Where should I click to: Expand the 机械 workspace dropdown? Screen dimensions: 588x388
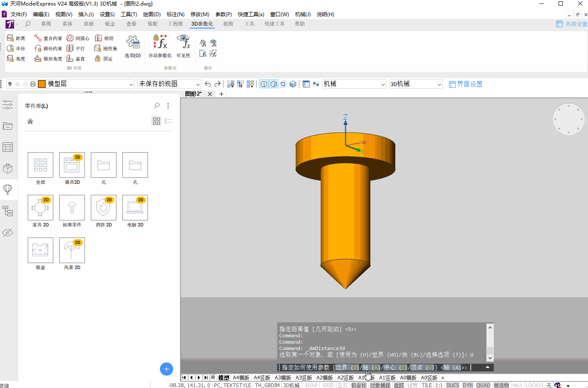tap(383, 84)
